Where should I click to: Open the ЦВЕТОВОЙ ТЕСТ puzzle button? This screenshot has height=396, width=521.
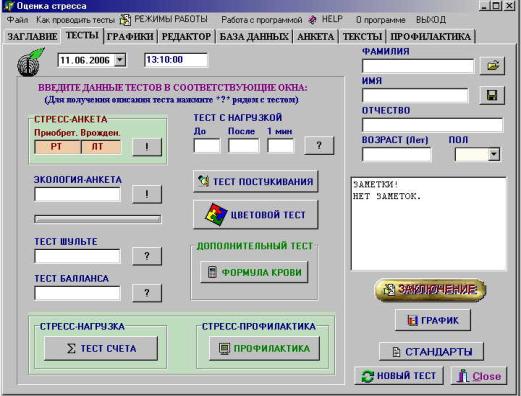[255, 214]
